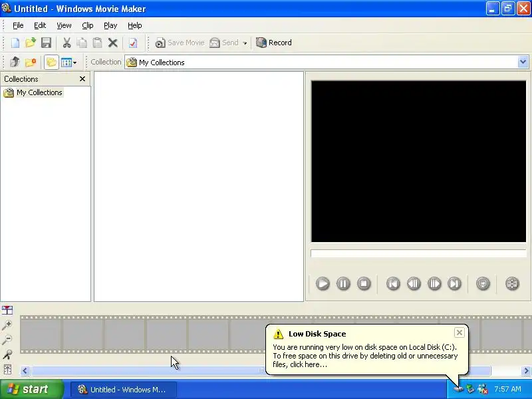Open the Send dropdown arrow
Screen dimensions: 532x399
pyautogui.click(x=245, y=43)
